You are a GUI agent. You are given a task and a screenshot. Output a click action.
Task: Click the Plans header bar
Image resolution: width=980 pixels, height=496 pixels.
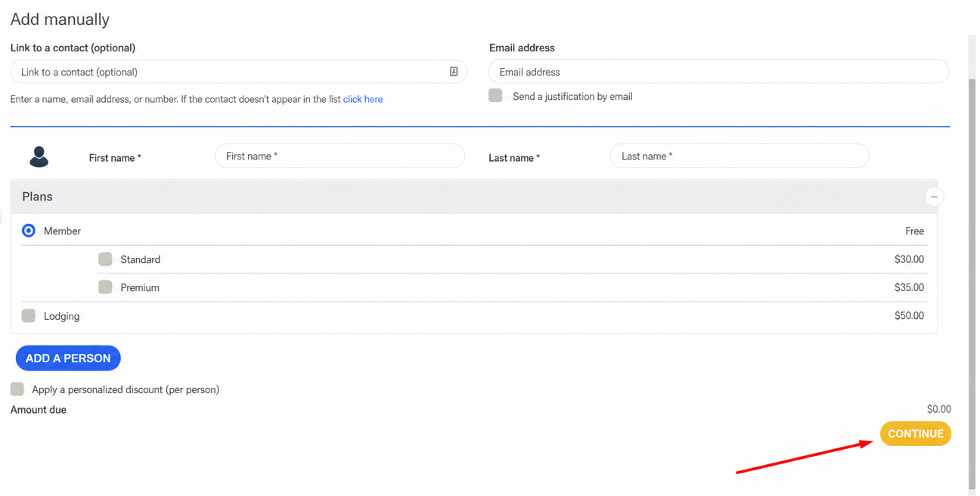point(474,197)
